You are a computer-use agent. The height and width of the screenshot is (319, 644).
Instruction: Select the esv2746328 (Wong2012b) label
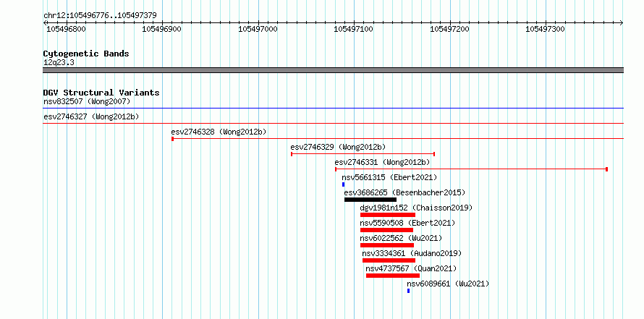tap(219, 132)
